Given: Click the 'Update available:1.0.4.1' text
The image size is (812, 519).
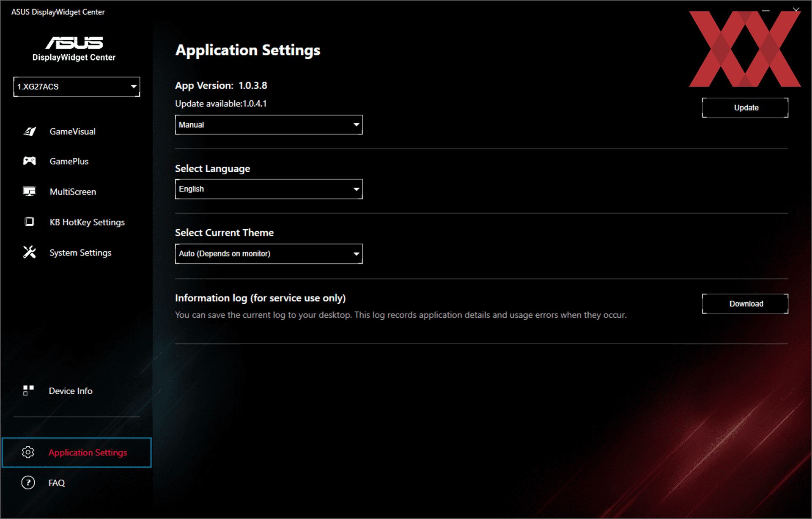Looking at the screenshot, I should 221,104.
